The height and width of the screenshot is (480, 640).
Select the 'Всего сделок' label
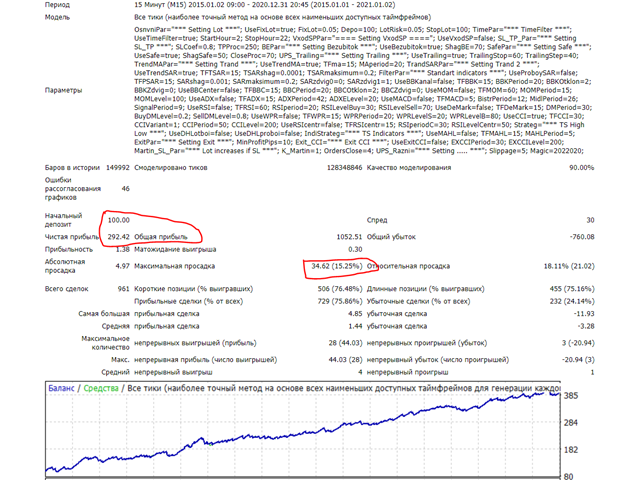point(67,289)
